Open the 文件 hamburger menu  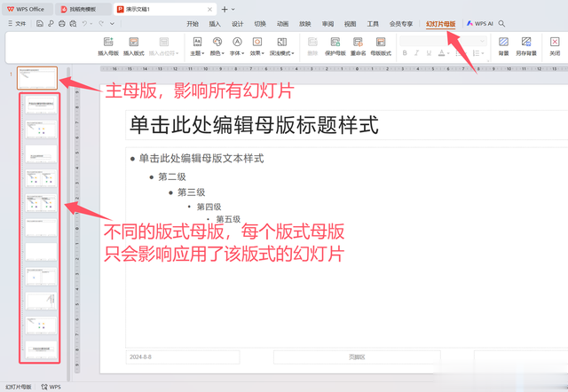[x=17, y=24]
